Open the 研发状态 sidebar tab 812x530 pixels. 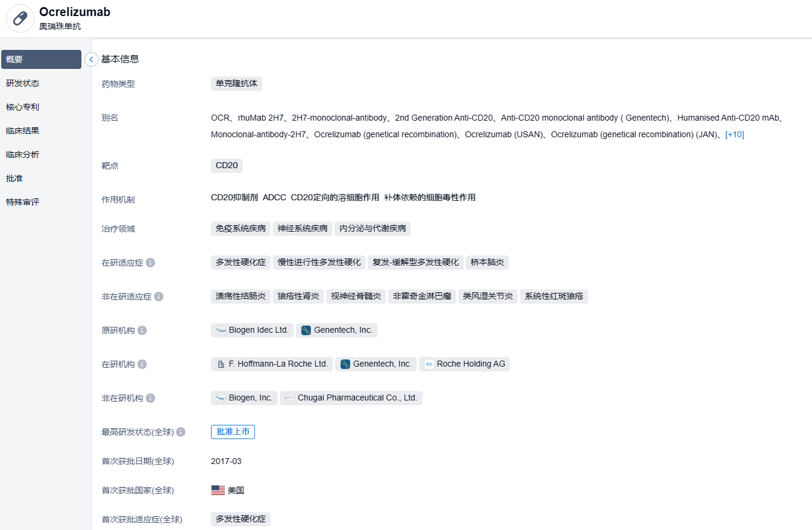pos(23,83)
